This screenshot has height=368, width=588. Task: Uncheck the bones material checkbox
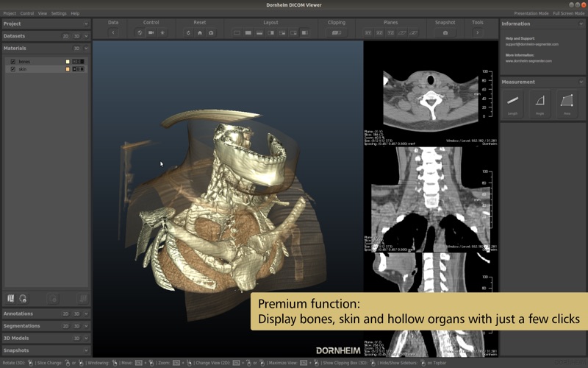pyautogui.click(x=13, y=62)
